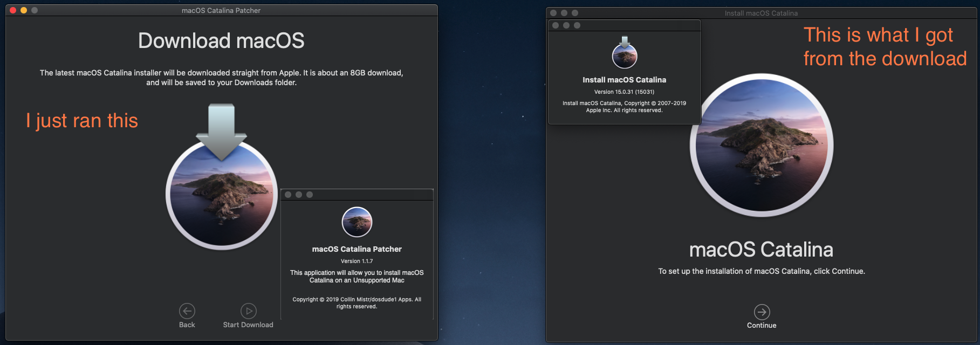Click the large Catalina island image in installer window
Viewport: 980px width, 345px height.
pyautogui.click(x=762, y=146)
